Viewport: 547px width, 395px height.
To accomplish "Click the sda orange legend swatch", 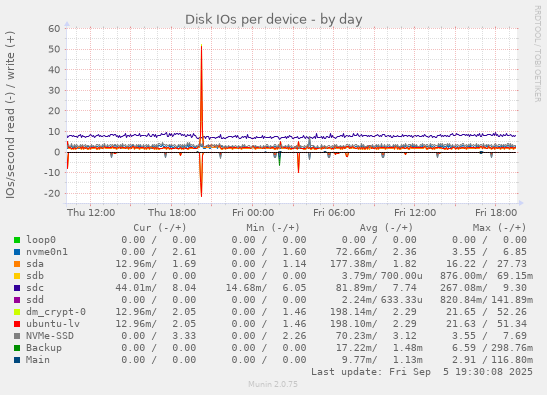I will click(17, 264).
